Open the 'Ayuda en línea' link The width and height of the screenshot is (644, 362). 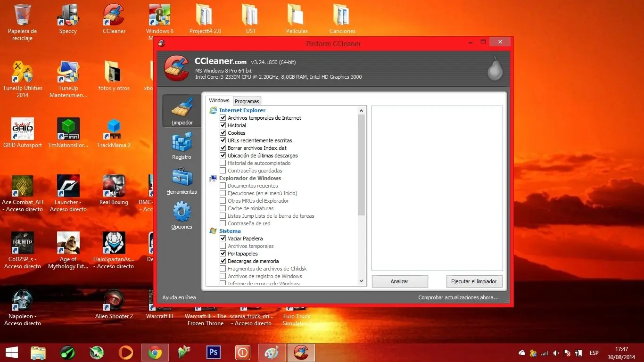coord(179,297)
